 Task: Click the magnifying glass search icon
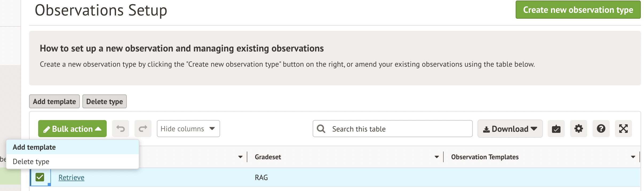point(321,129)
